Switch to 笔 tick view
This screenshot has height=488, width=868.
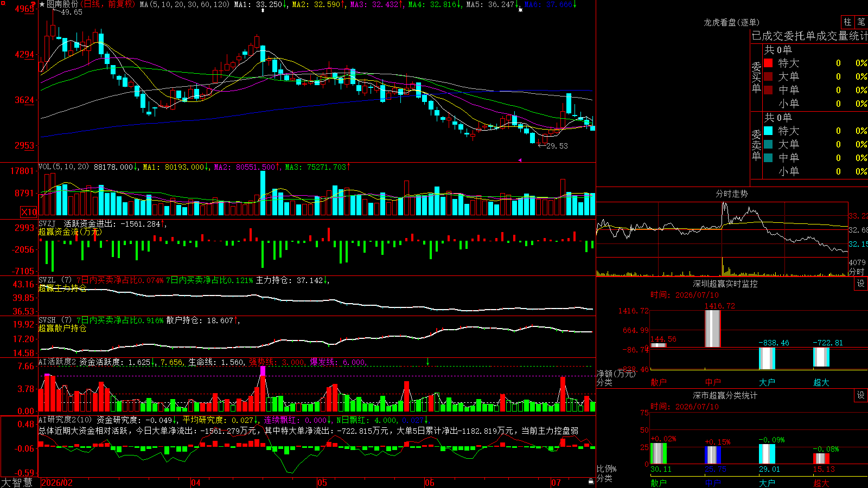point(861,22)
